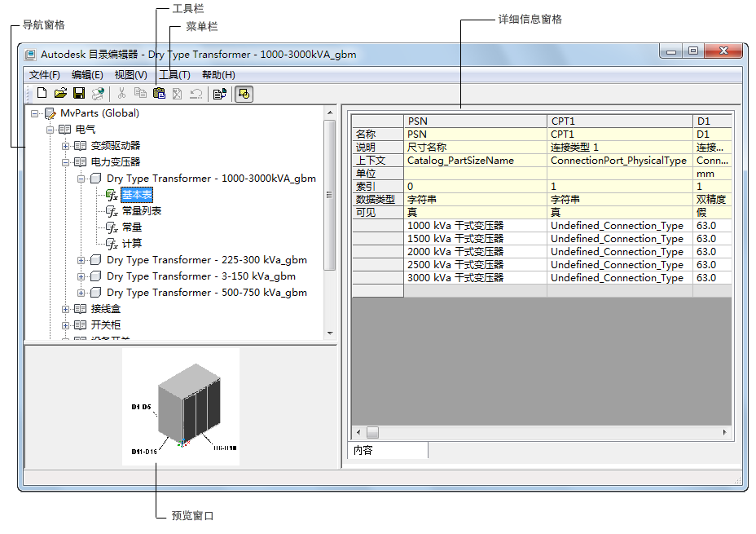Click the 1000-3000kVA_gbm part cube icon
This screenshot has height=534, width=756.
click(x=96, y=179)
